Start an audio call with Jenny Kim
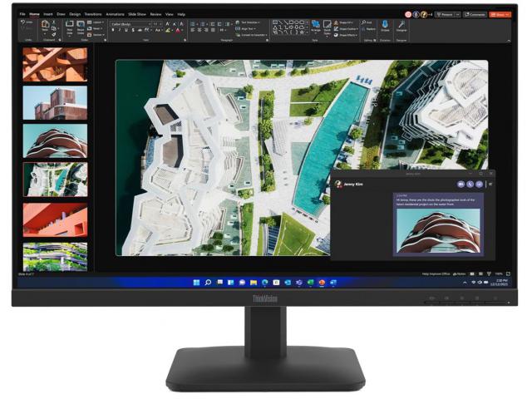 coord(470,184)
